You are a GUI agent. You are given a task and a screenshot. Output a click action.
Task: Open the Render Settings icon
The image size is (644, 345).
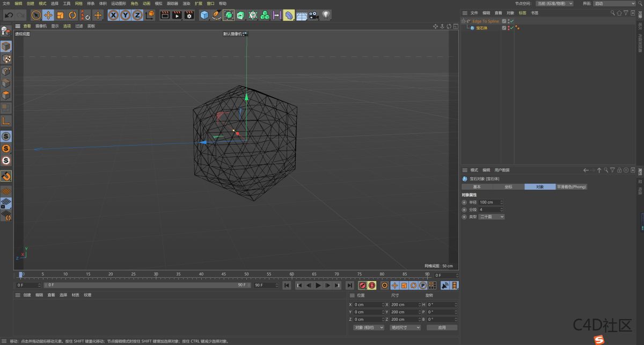(189, 15)
